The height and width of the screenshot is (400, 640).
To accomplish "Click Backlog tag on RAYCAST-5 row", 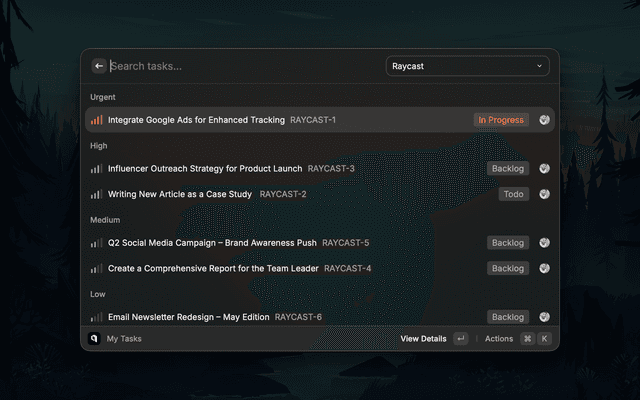I will 508,243.
